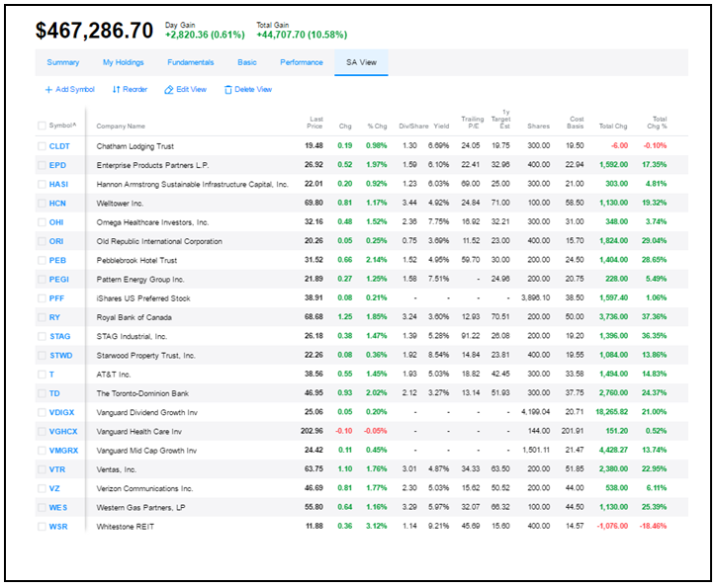Open the VMGRX symbol link
This screenshot has height=588, width=718.
click(x=63, y=451)
